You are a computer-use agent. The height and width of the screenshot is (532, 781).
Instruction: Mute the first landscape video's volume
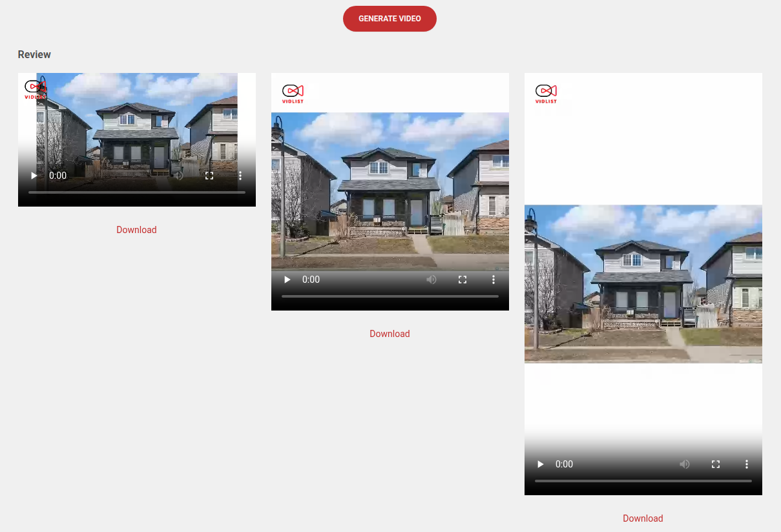click(x=178, y=176)
